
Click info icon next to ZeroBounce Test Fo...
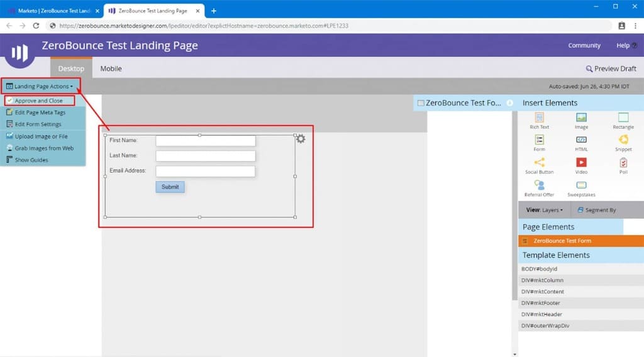pos(509,103)
